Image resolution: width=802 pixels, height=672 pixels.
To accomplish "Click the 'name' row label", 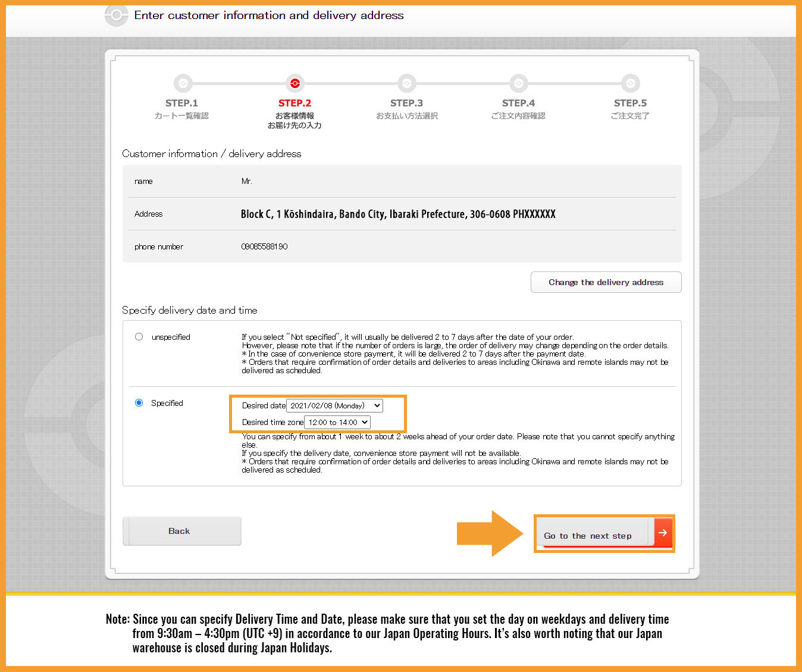I will tap(143, 181).
